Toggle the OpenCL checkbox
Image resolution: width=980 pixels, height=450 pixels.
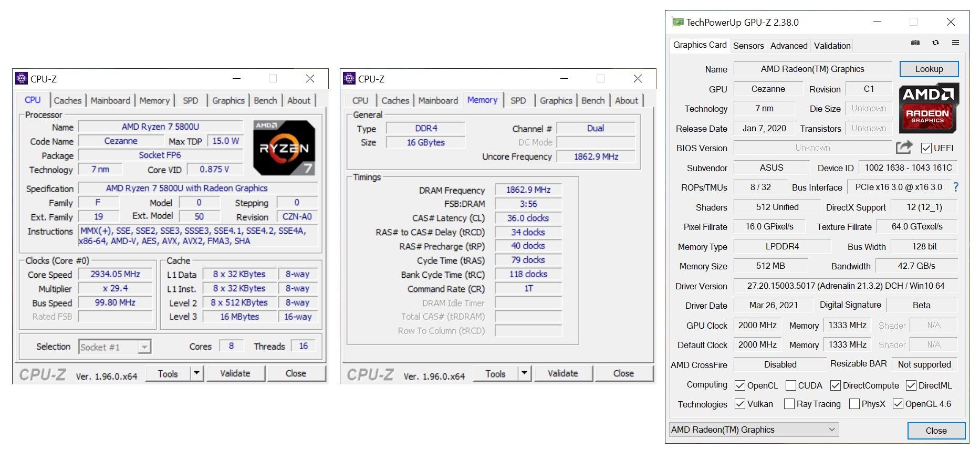coord(740,385)
